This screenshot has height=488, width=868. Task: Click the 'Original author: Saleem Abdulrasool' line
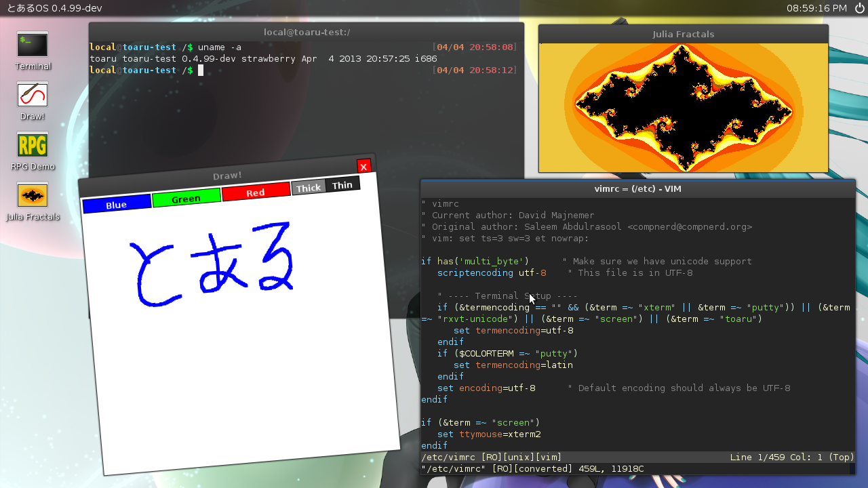(x=587, y=227)
